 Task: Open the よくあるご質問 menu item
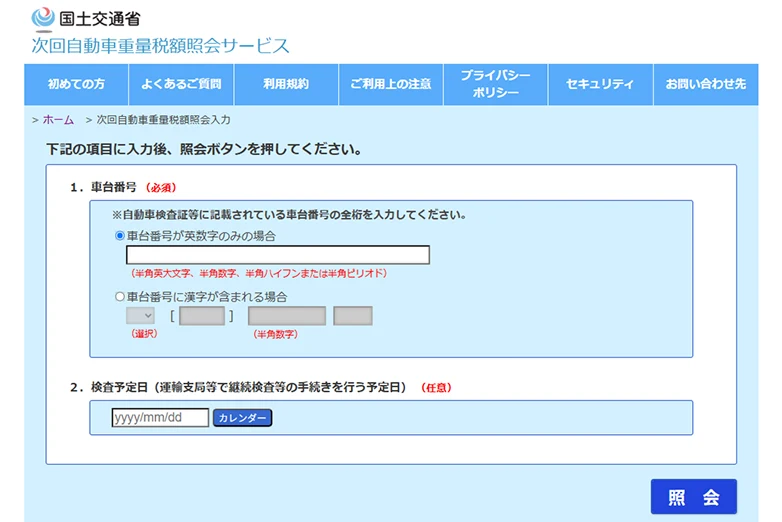(x=181, y=84)
